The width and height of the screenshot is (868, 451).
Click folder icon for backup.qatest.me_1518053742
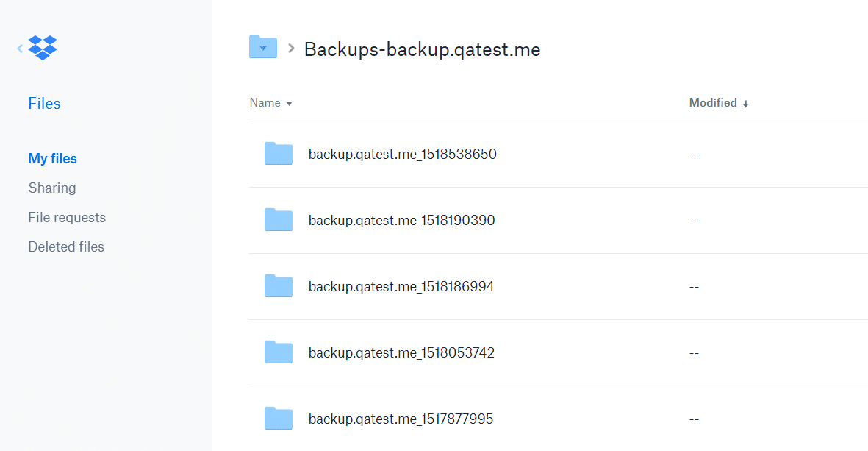279,352
